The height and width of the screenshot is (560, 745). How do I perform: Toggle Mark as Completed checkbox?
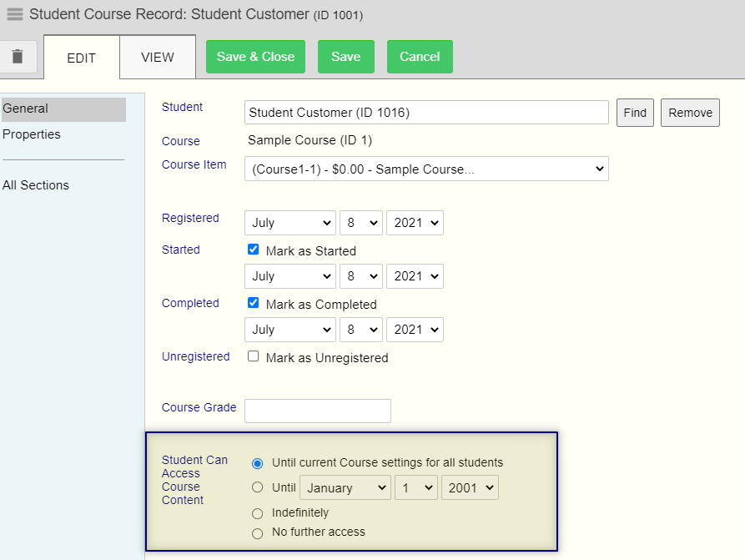click(x=254, y=303)
